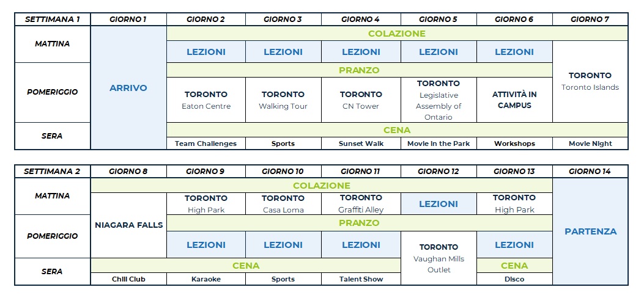Select the PARTENZA cell on day 14

[590, 231]
